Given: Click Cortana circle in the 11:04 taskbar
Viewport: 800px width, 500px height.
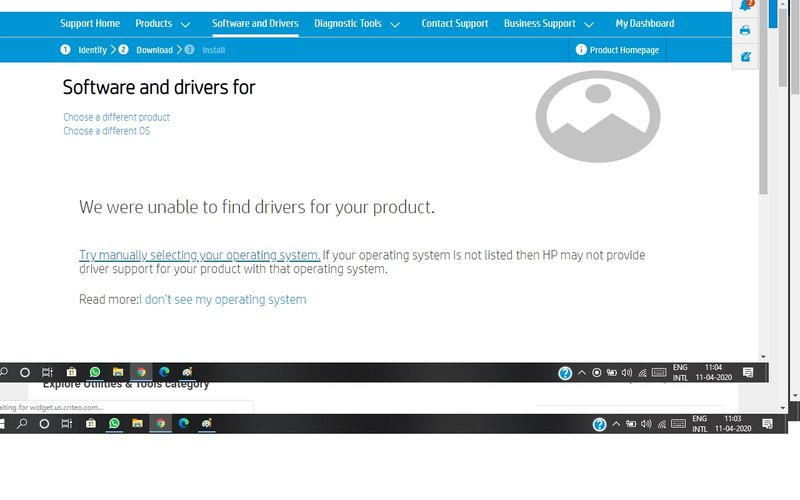Looking at the screenshot, I should pos(24,372).
